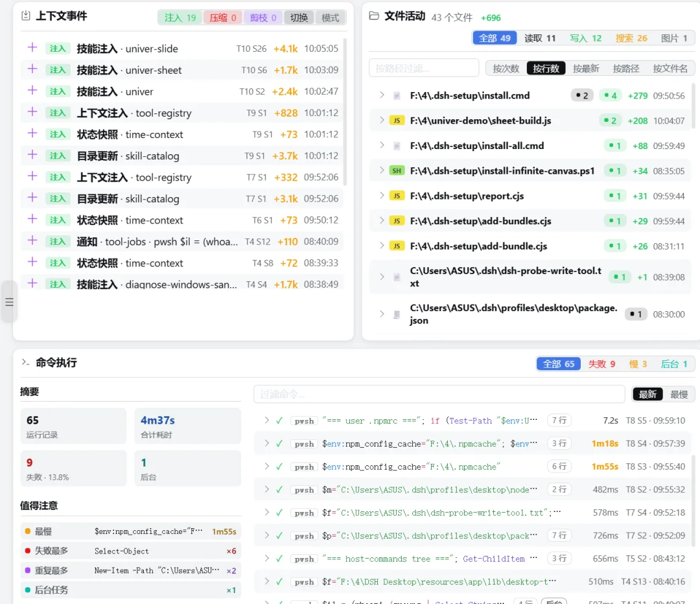The height and width of the screenshot is (604, 700).
Task: Expand the install-infinite-canvas.ps1 file row
Action: click(382, 170)
